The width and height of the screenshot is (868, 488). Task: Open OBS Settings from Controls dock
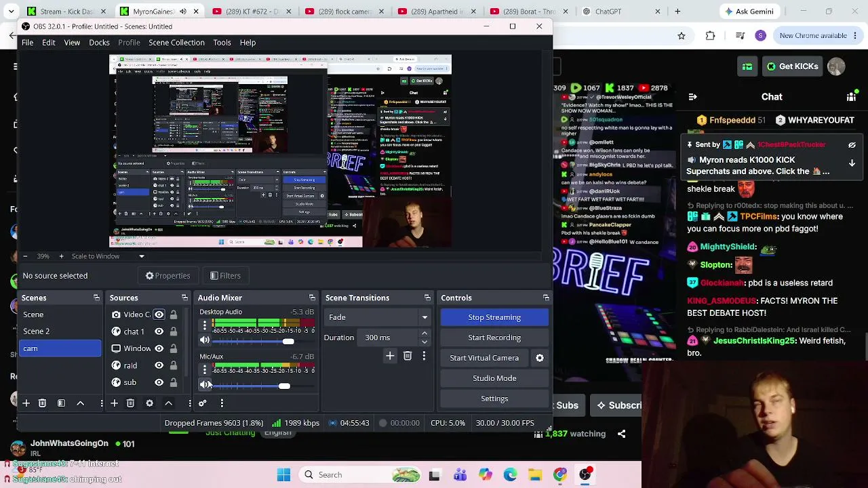(x=494, y=399)
